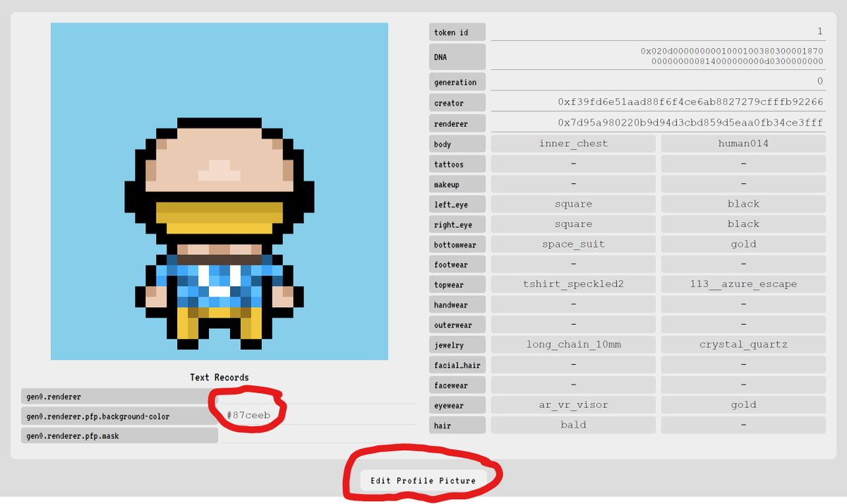
Task: Click the renderer label in attributes table
Action: pos(457,124)
